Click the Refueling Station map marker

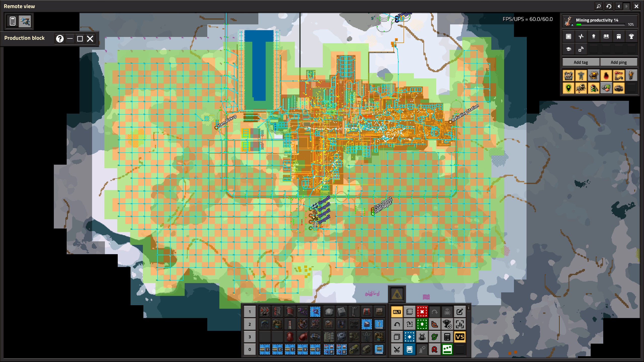450,122
